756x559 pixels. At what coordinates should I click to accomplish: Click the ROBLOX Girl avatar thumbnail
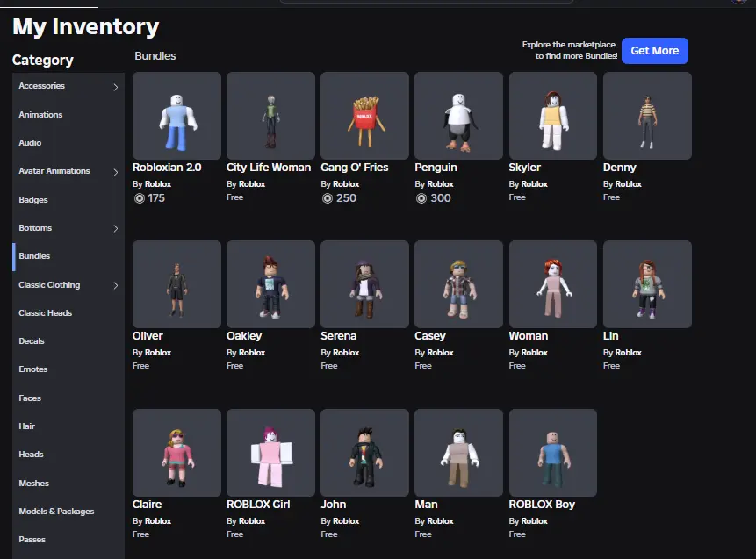tap(270, 453)
